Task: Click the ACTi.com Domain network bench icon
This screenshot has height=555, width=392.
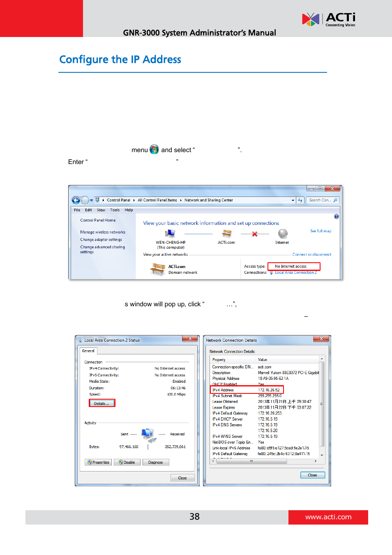Action: (157, 269)
